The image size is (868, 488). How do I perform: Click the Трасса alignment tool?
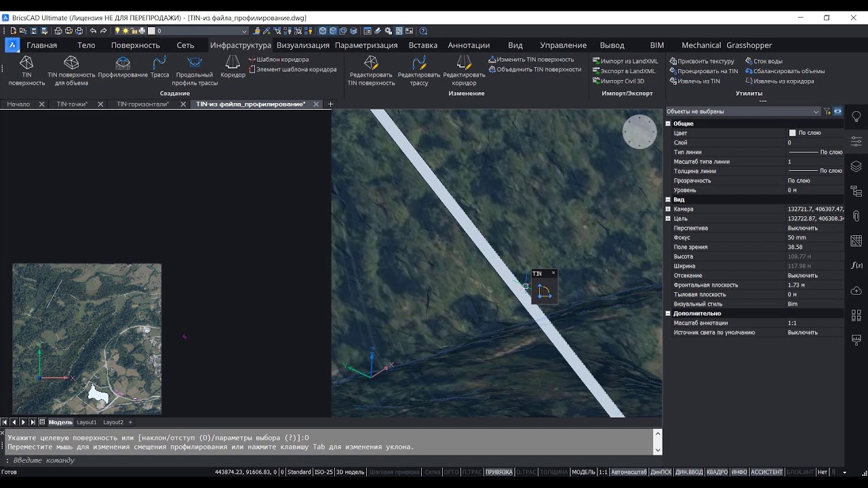pyautogui.click(x=160, y=67)
